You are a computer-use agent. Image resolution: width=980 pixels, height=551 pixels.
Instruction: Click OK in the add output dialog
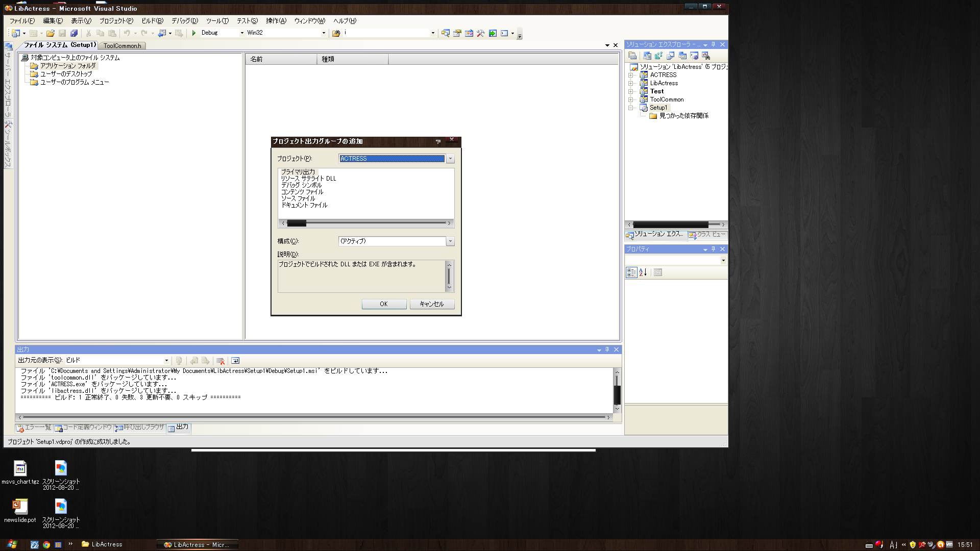pos(384,304)
